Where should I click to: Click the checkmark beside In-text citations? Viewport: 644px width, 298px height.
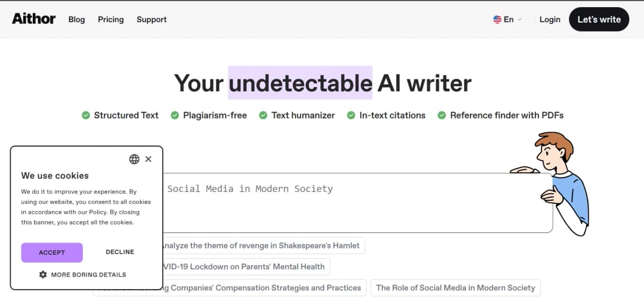tap(351, 115)
